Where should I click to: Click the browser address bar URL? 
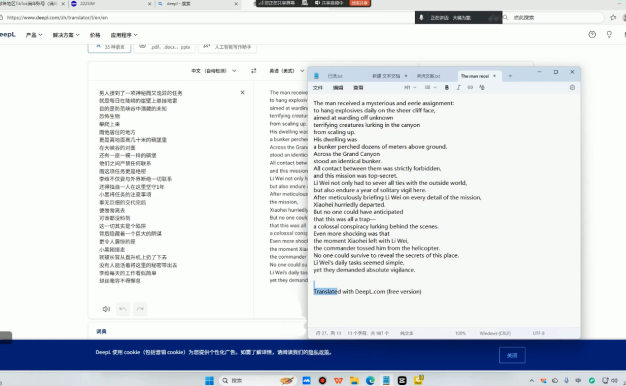click(x=57, y=18)
